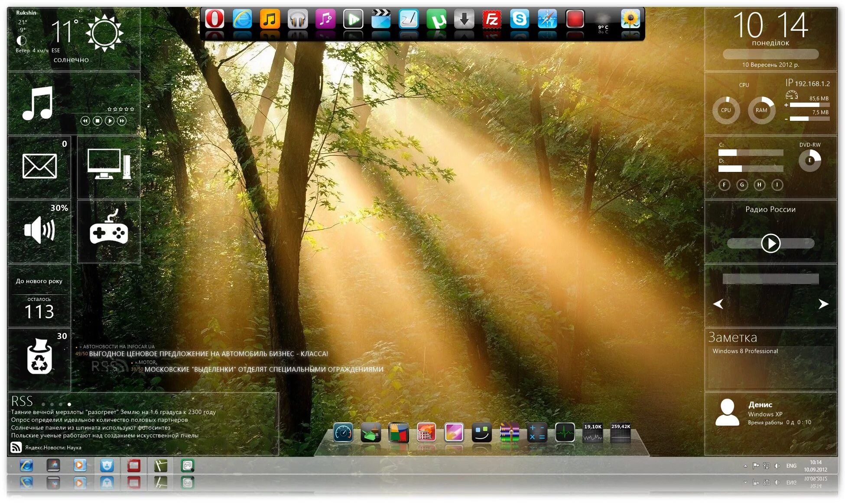
Task: Click the left arrow in slideshow widget
Action: [x=718, y=304]
